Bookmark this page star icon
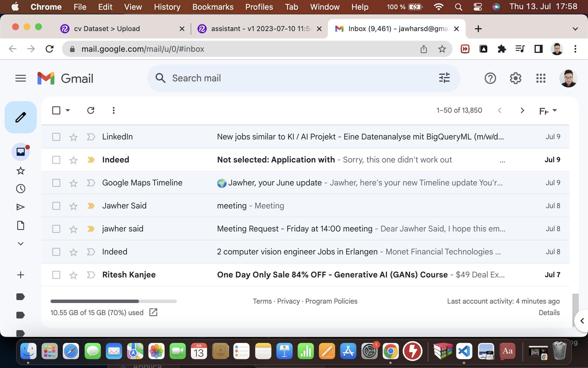 coord(442,49)
